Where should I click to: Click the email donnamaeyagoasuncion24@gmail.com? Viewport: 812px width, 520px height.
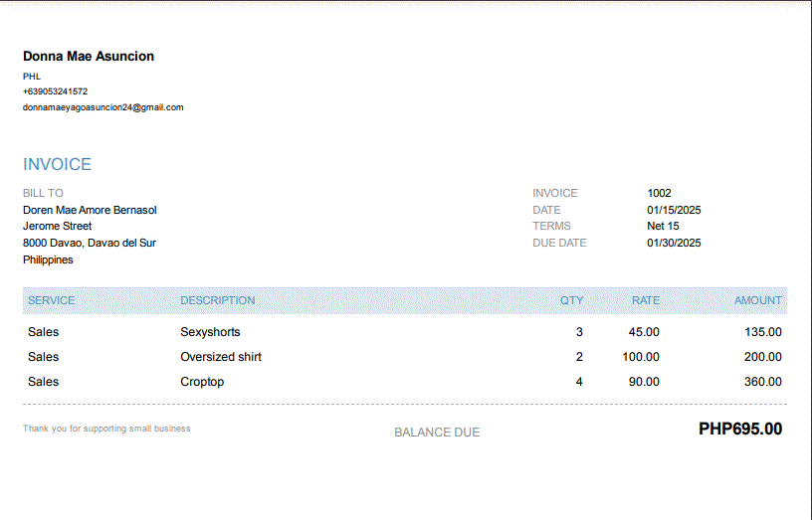coord(103,107)
